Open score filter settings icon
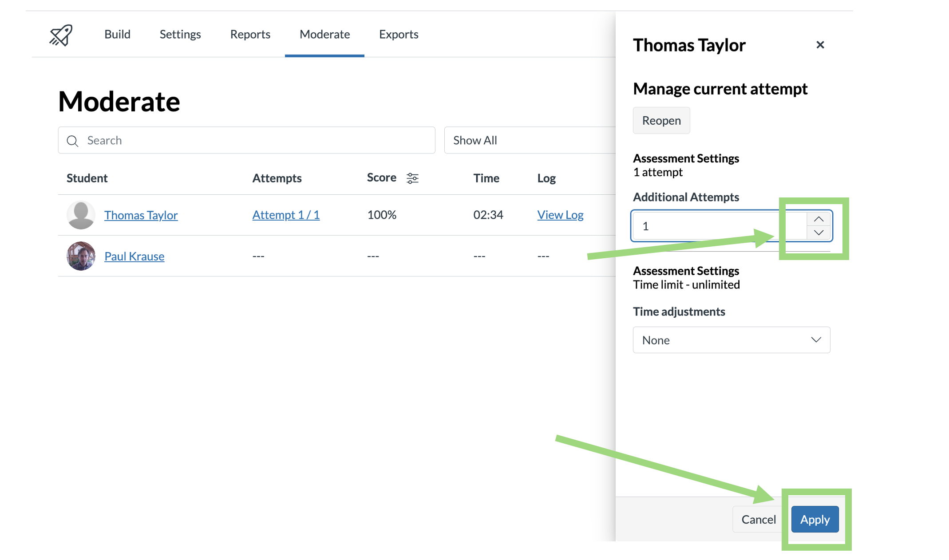Viewport: 949px width, 560px height. coord(412,178)
